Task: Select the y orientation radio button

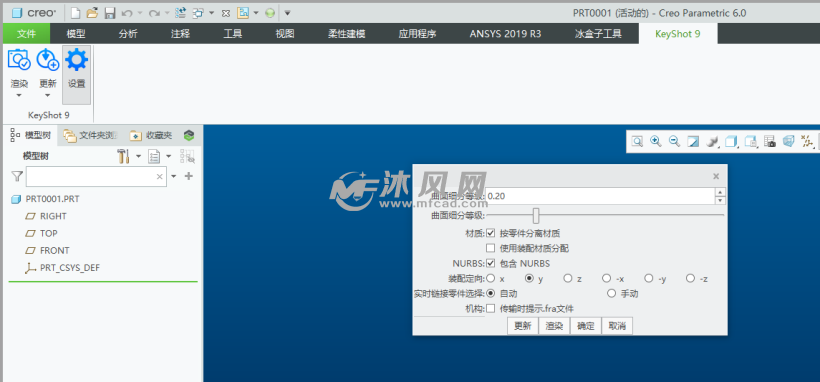Action: tap(529, 278)
